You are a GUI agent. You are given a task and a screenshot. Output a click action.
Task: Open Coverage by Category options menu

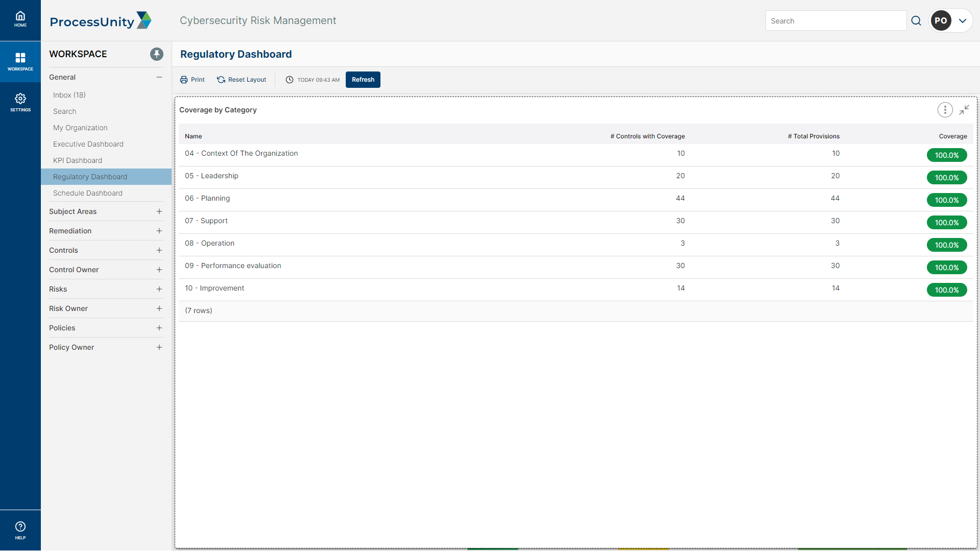[x=945, y=110]
